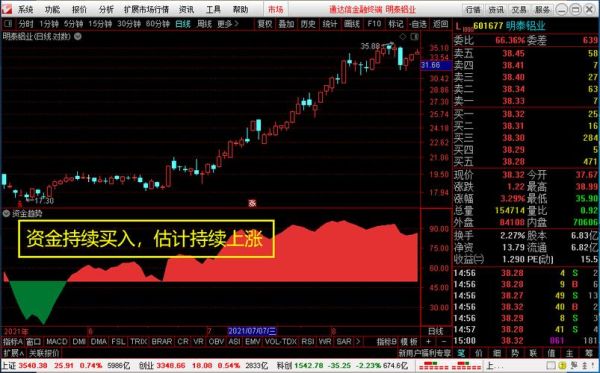Viewport: 600px width, 373px height.
Task: Click the diamond icon at chart top-right
Action: [x=402, y=36]
